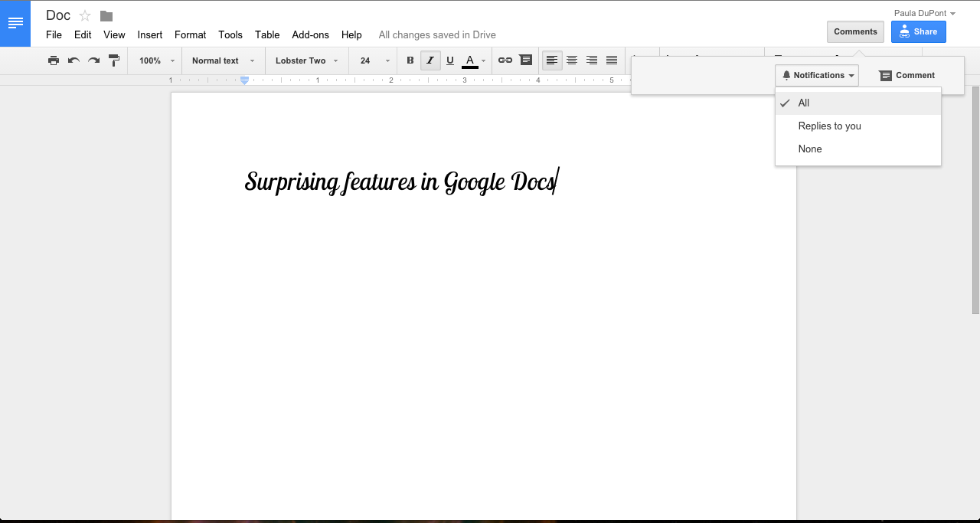980x523 pixels.
Task: Undo the last action
Action: pyautogui.click(x=73, y=60)
